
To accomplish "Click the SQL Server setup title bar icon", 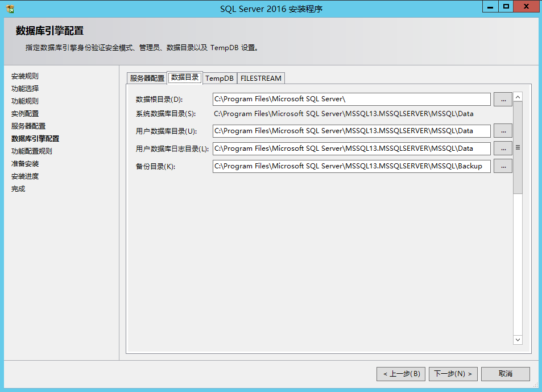I will pyautogui.click(x=10, y=9).
